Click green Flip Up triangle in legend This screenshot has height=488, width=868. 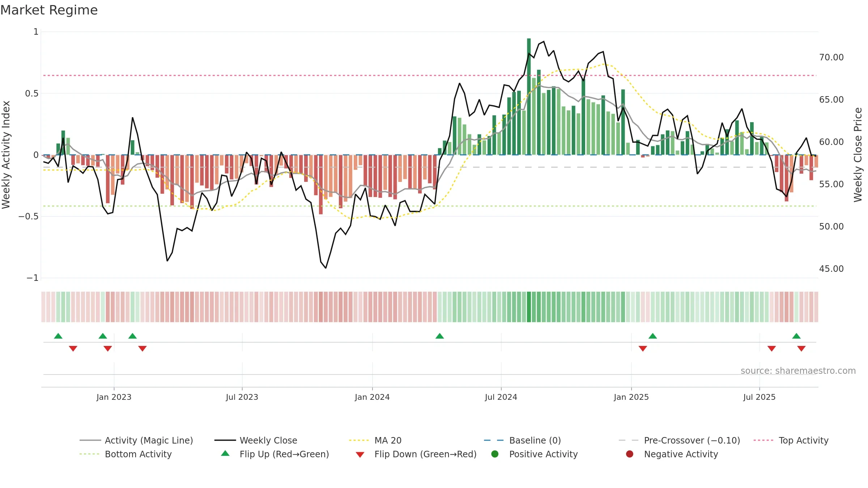pos(225,453)
